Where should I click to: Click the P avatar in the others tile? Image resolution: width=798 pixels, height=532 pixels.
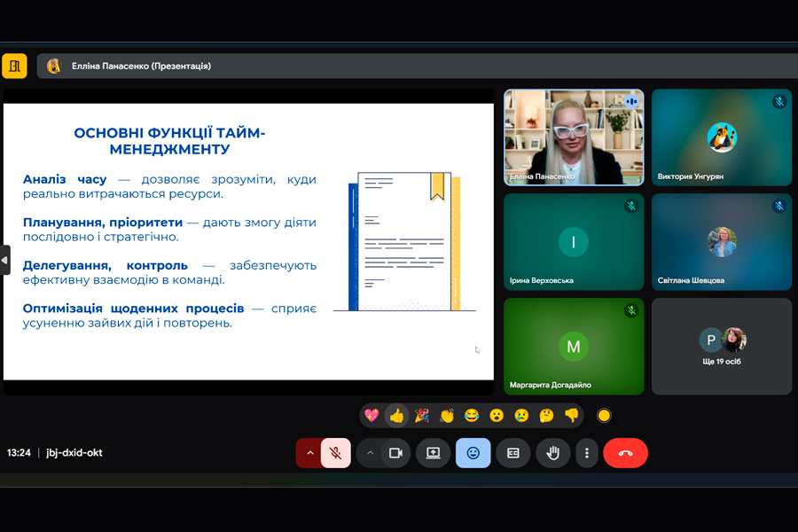(x=710, y=340)
